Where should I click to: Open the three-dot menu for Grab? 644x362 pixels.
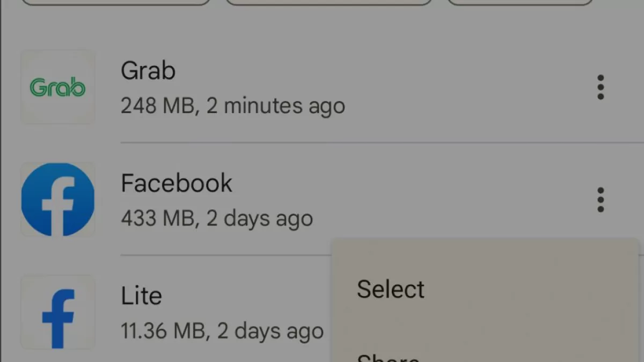coord(601,87)
